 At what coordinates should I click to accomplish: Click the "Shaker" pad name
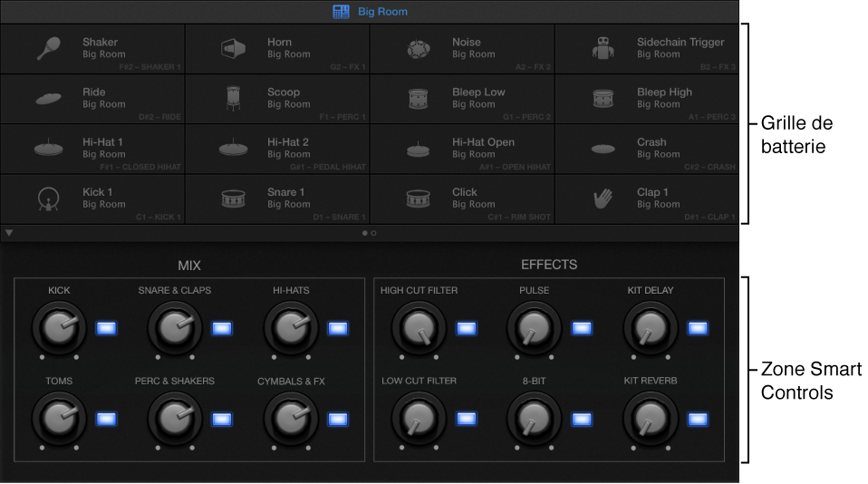[101, 42]
